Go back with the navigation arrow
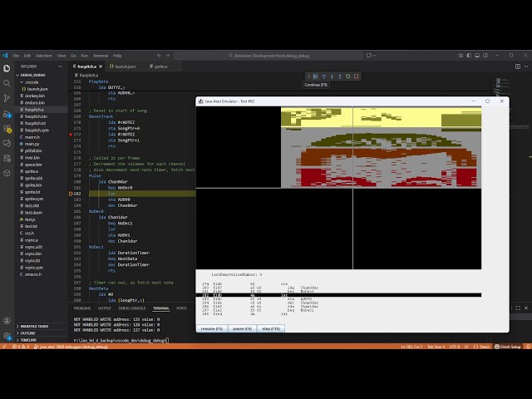This screenshot has height=399, width=532. pyautogui.click(x=159, y=56)
